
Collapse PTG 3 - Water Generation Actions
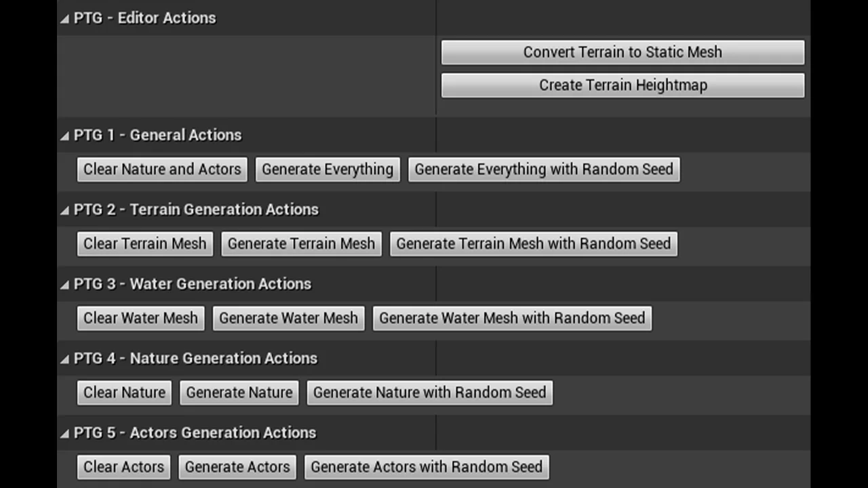click(64, 285)
